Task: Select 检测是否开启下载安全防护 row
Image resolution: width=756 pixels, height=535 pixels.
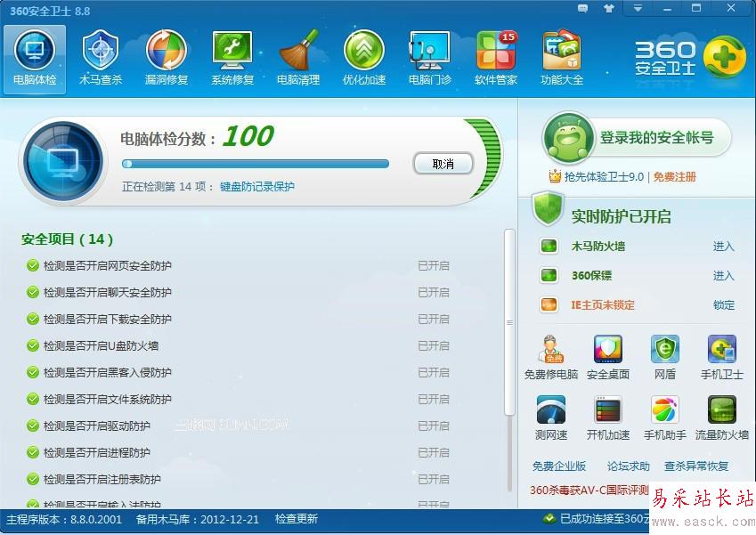Action: point(237,319)
